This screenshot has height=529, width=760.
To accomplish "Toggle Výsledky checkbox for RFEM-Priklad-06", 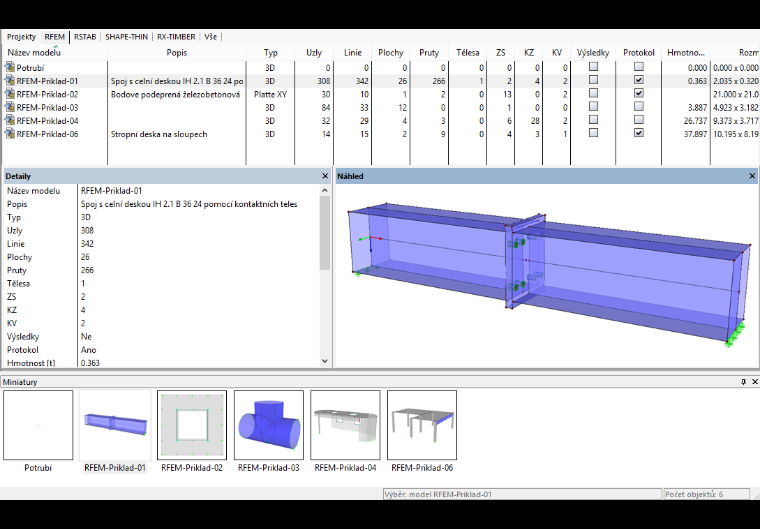I will point(593,133).
